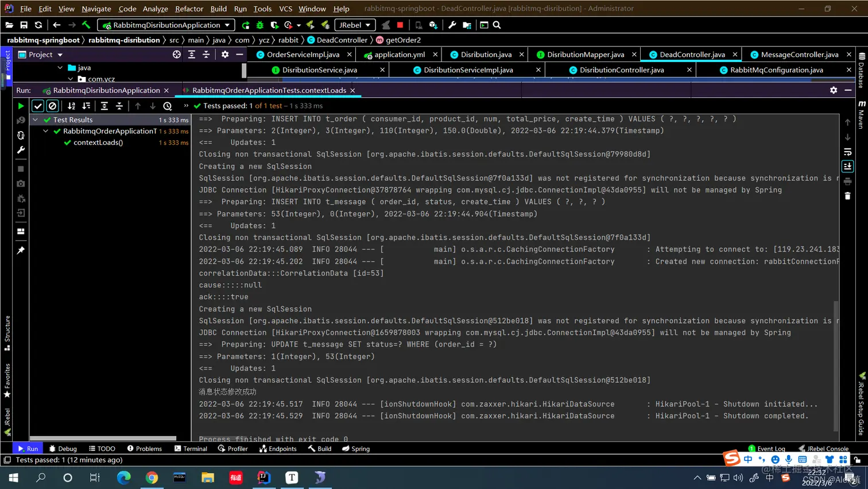Sort test results alphabetically icon
This screenshot has width=868, height=489.
[71, 106]
